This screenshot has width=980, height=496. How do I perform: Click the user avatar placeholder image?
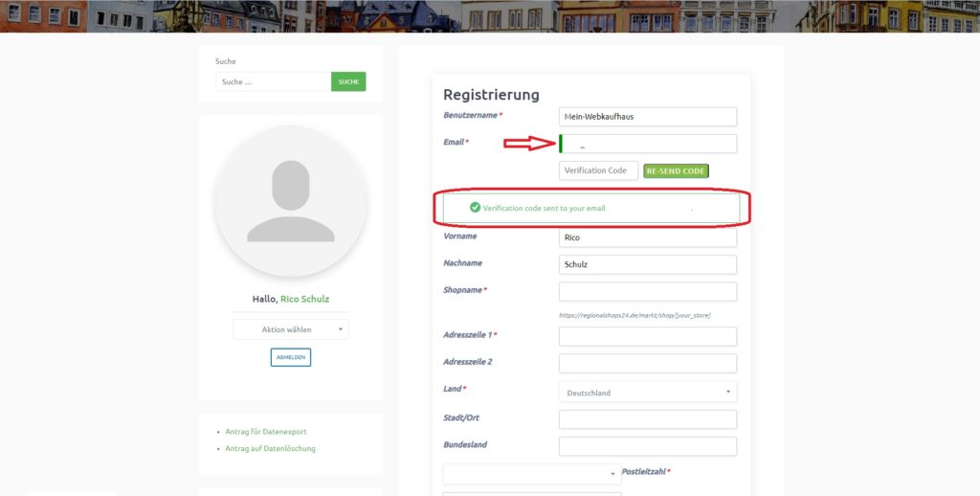[x=291, y=201]
